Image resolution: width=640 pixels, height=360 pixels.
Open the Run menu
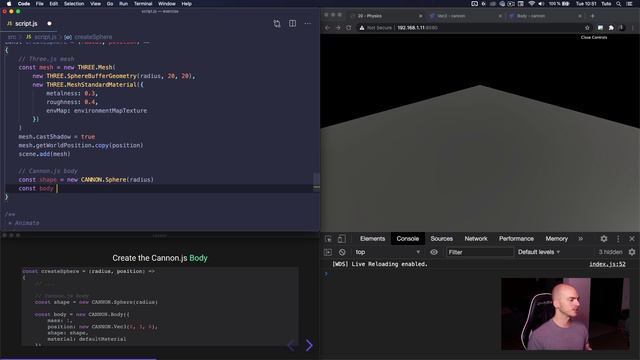click(123, 4)
